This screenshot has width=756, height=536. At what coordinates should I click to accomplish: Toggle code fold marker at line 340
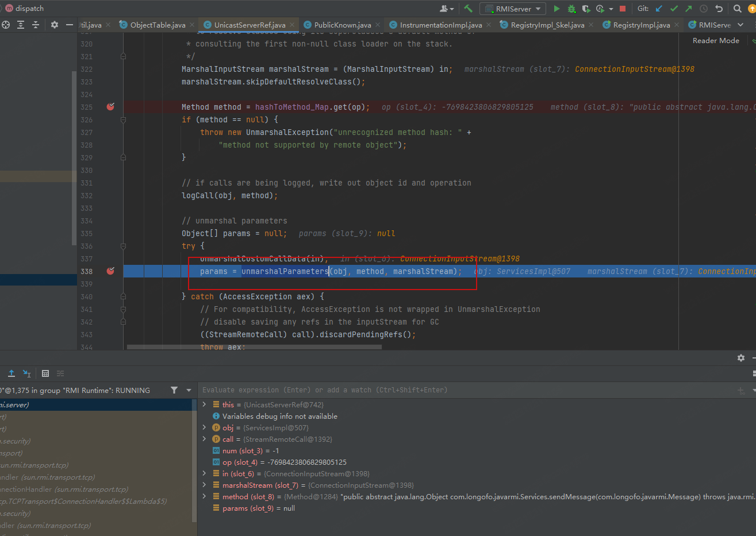click(x=123, y=296)
